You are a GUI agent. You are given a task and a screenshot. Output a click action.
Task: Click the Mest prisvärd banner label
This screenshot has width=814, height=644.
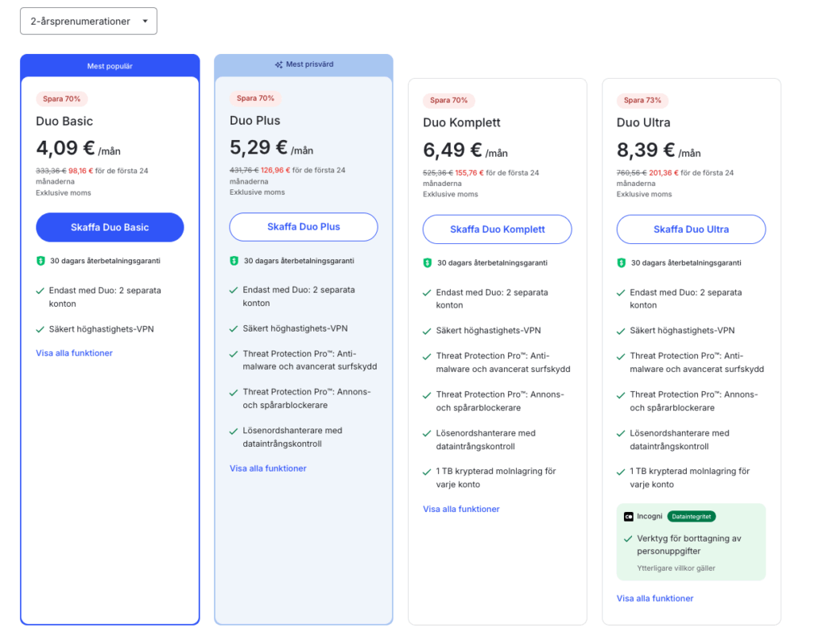309,64
